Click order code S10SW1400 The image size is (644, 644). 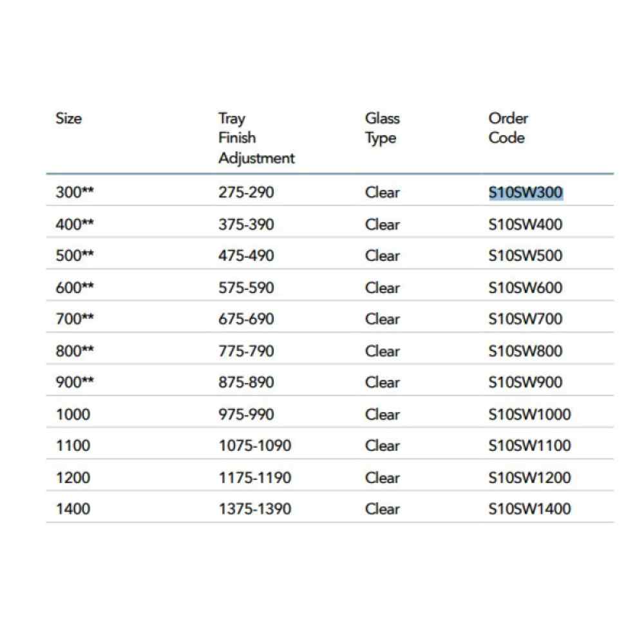529,509
